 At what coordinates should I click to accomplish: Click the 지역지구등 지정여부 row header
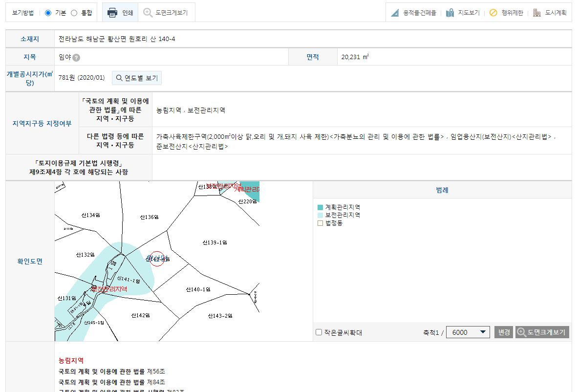coord(42,123)
